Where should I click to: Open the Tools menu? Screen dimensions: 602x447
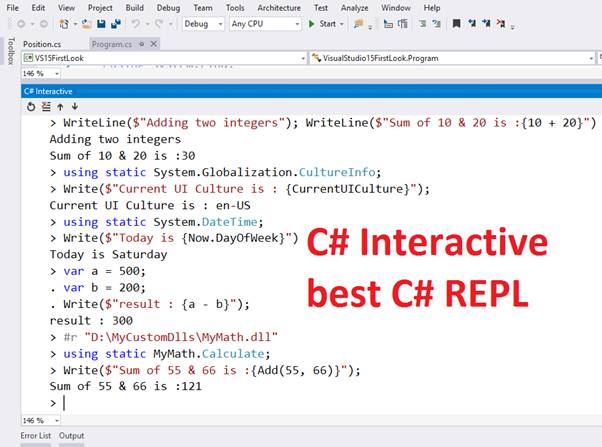pos(235,8)
